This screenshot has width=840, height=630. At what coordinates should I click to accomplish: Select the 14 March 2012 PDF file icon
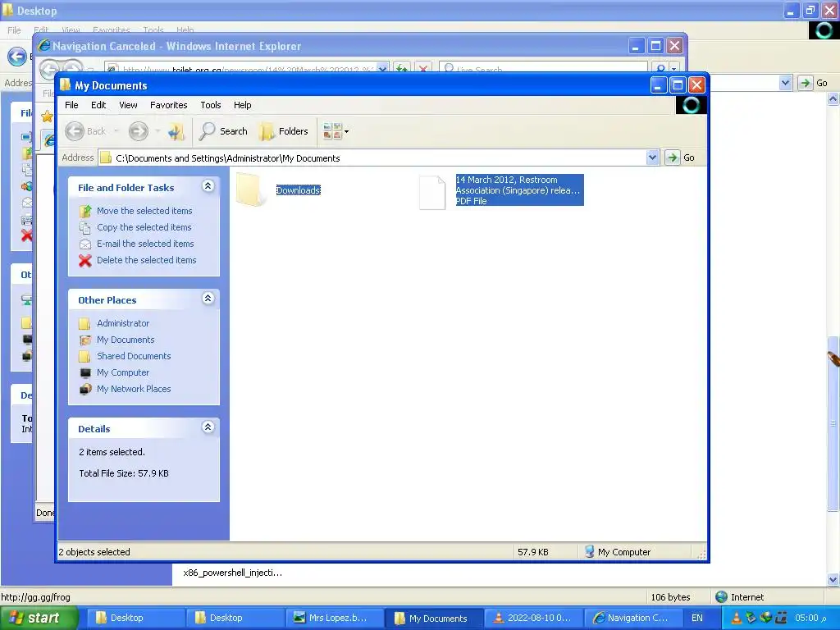[431, 192]
